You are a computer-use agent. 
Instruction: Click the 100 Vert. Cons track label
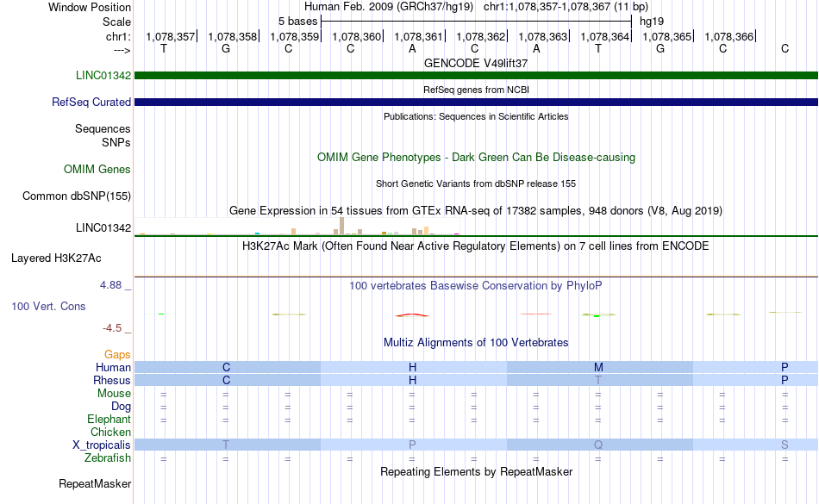(48, 306)
